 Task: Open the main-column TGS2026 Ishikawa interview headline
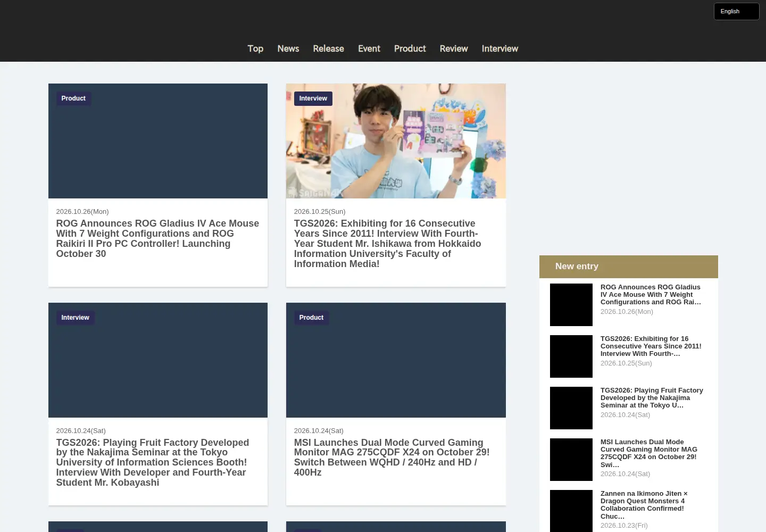[388, 244]
